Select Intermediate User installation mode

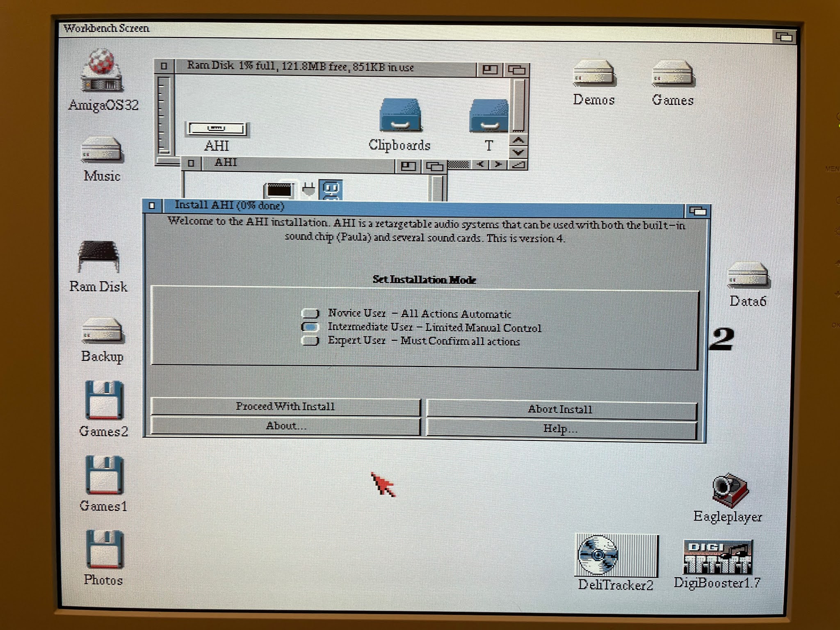(x=310, y=327)
